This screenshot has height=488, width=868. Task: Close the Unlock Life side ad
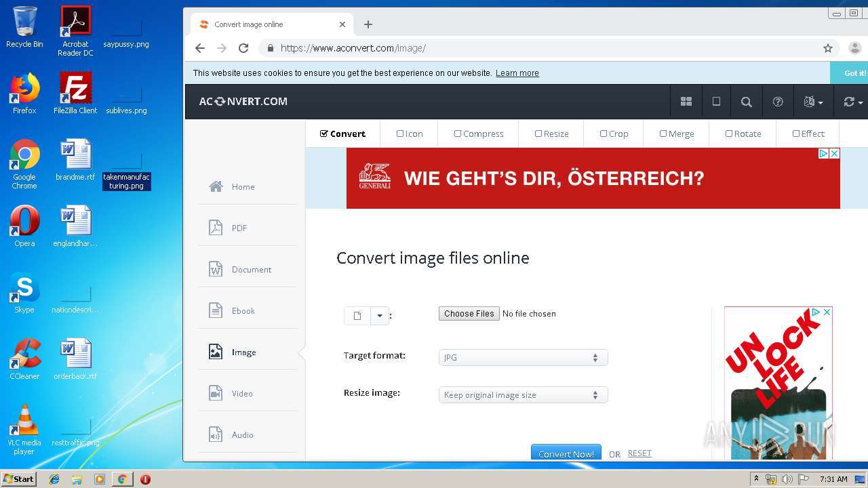coord(827,312)
